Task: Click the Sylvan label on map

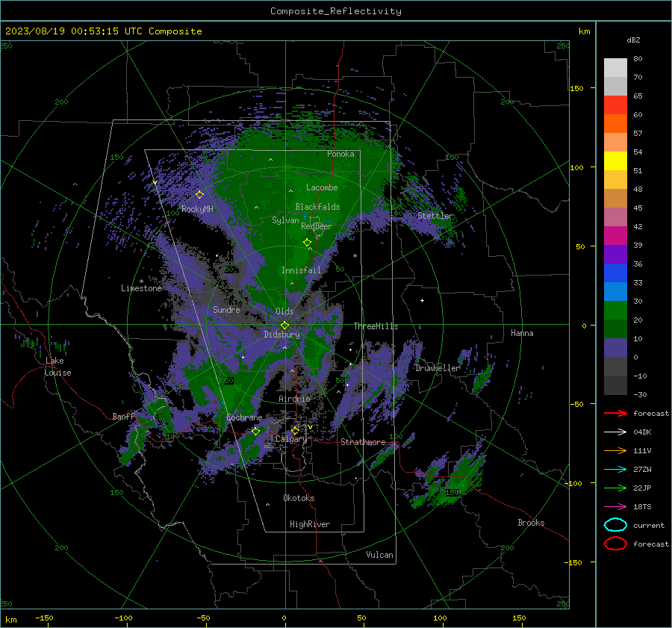Action: click(x=285, y=220)
